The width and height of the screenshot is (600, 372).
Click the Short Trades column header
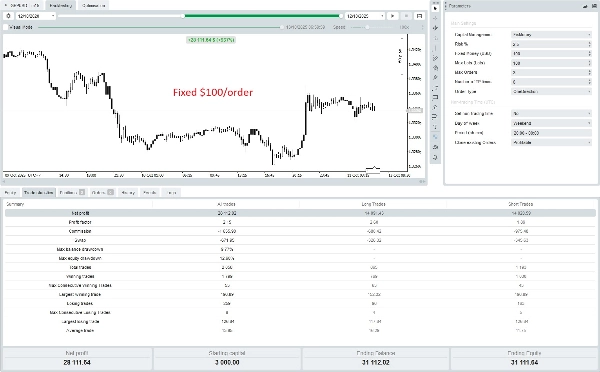pos(521,204)
